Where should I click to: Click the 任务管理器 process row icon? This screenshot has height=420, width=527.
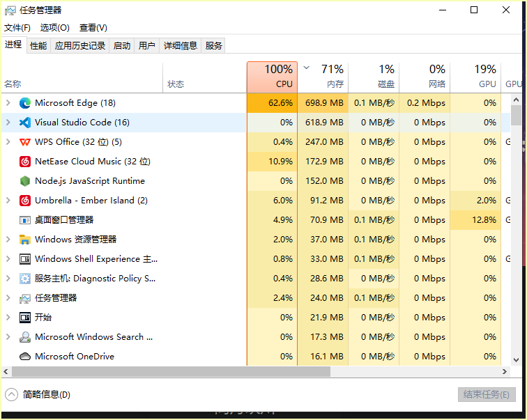click(x=25, y=299)
